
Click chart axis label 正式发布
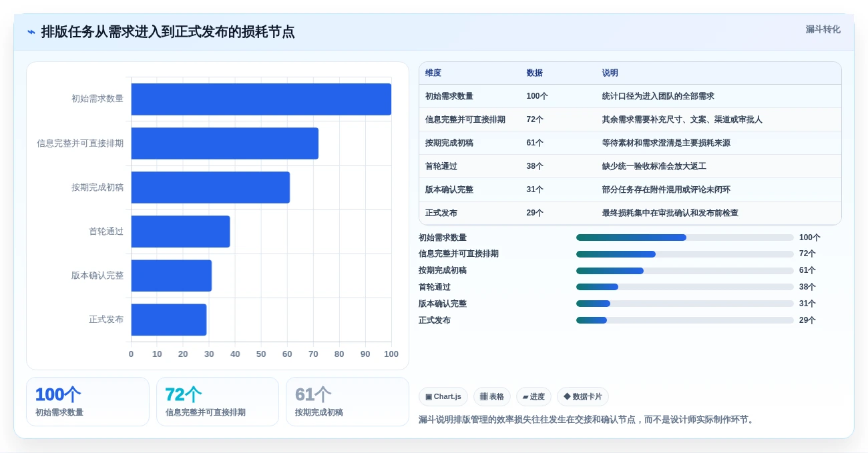(106, 319)
